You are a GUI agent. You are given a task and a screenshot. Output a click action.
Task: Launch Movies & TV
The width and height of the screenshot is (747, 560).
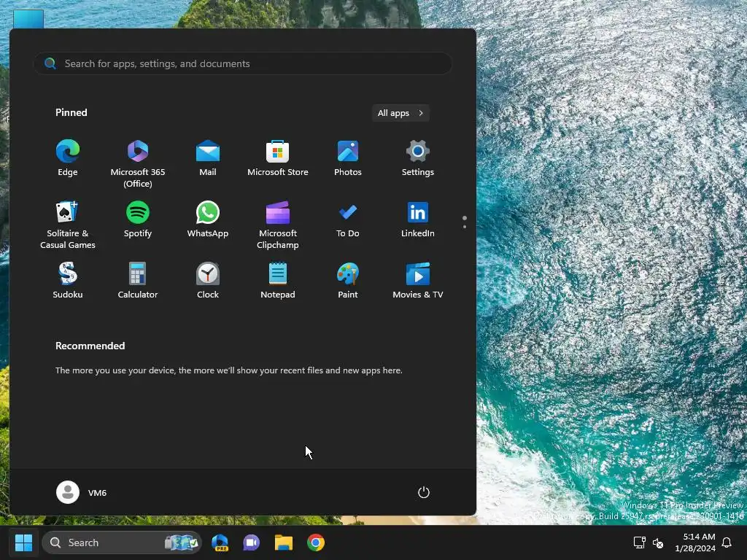pos(418,281)
